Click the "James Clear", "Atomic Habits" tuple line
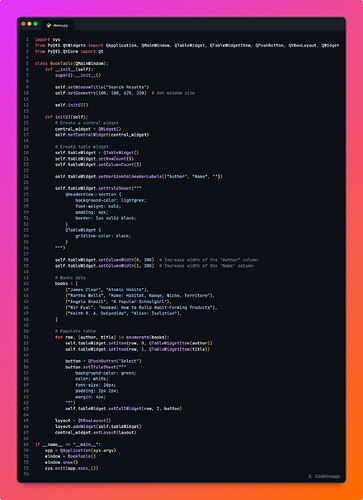Screen dimensions: 363x500 (x=107, y=290)
